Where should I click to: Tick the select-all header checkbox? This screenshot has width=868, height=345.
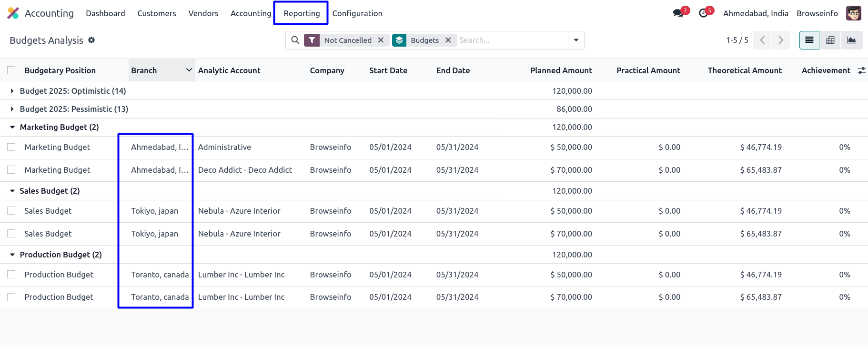click(11, 70)
